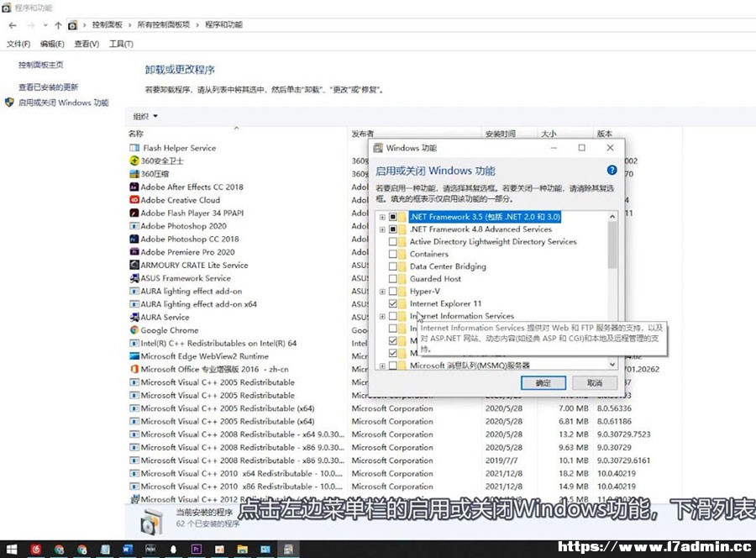Enable Guarded Host checkbox
The image size is (756, 558).
(393, 279)
